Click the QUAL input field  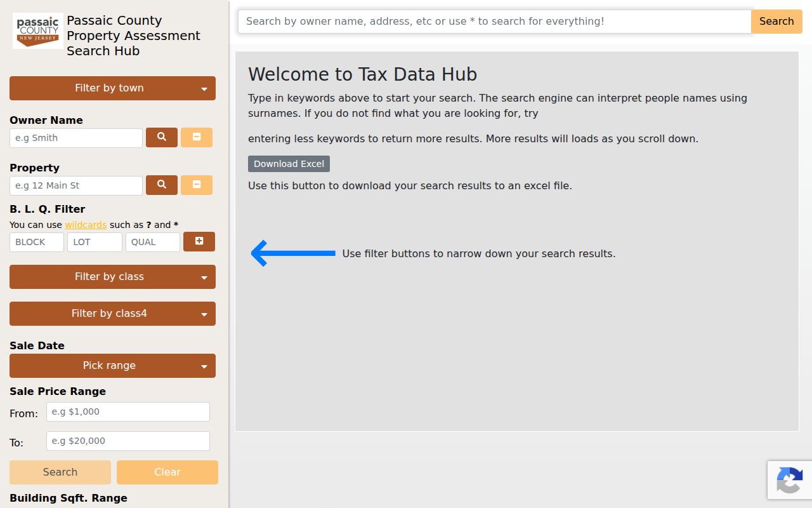click(x=153, y=242)
